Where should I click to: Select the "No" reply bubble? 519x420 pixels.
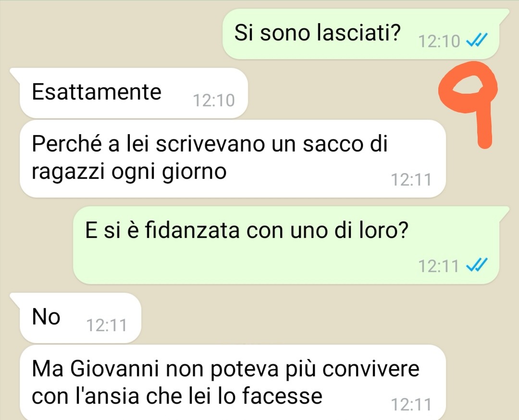pyautogui.click(x=80, y=318)
